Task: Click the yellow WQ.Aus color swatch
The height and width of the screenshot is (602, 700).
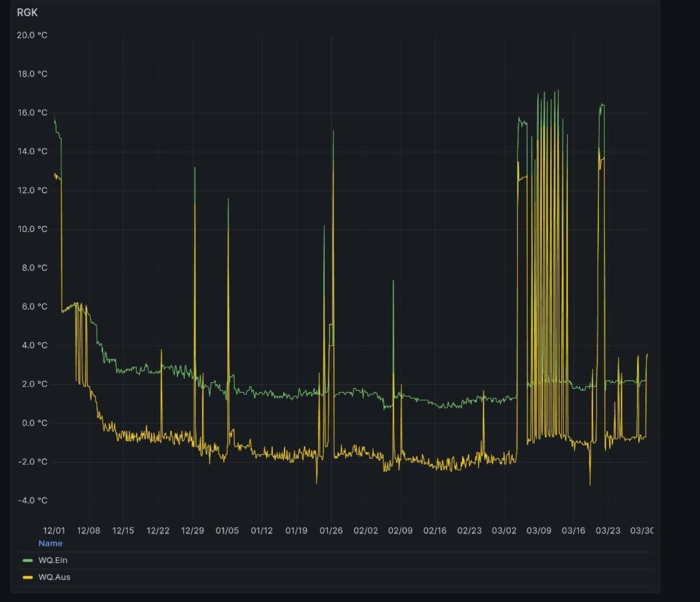Action: (27, 577)
